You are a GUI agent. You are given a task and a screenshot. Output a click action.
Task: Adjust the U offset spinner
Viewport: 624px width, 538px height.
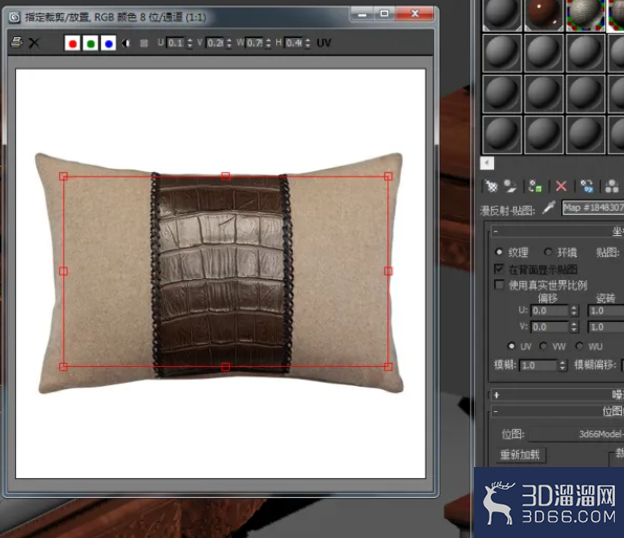tap(574, 311)
